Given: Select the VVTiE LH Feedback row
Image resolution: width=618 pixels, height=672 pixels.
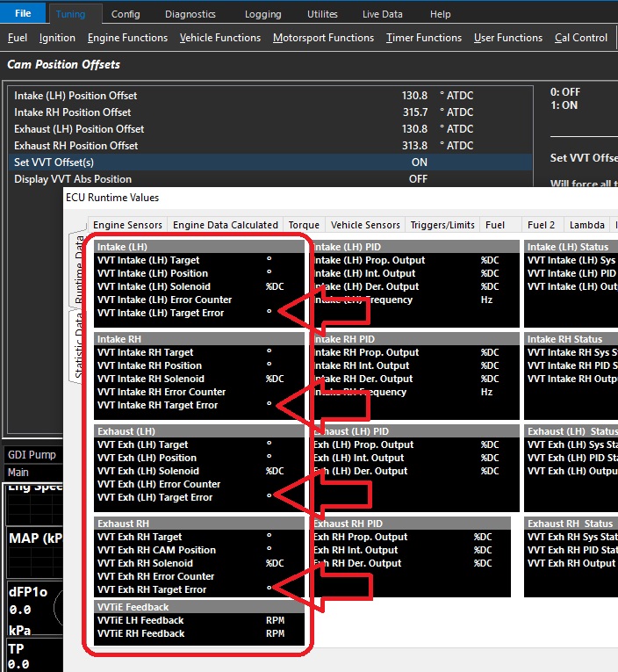Looking at the screenshot, I should coord(141,620).
